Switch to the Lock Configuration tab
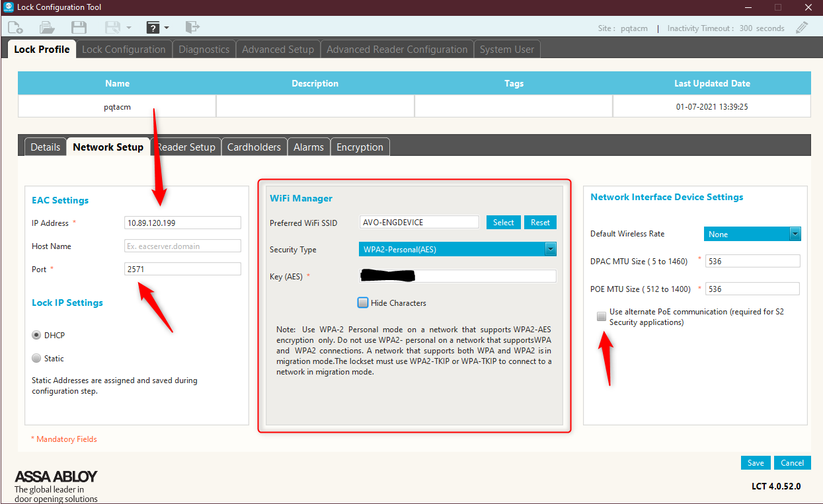 (124, 50)
